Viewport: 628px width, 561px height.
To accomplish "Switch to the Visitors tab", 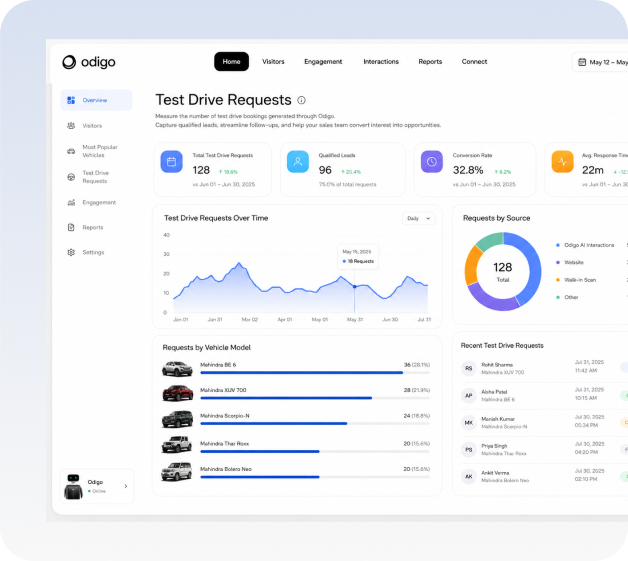I will click(273, 62).
